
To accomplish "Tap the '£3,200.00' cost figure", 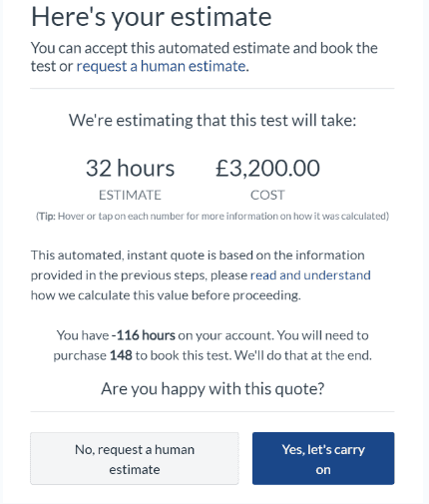I will 267,168.
